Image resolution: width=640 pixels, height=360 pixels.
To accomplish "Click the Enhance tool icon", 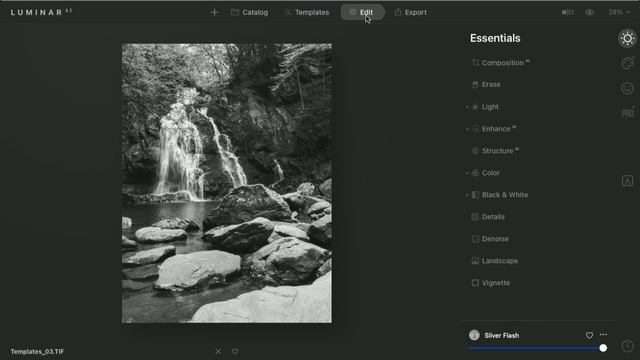I will [475, 129].
